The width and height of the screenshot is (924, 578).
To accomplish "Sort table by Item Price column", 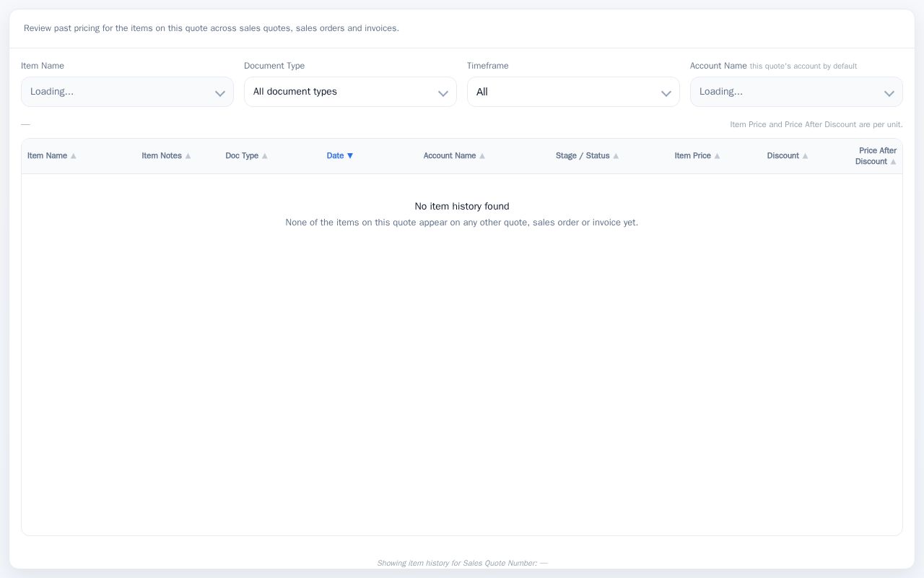I will coord(697,156).
